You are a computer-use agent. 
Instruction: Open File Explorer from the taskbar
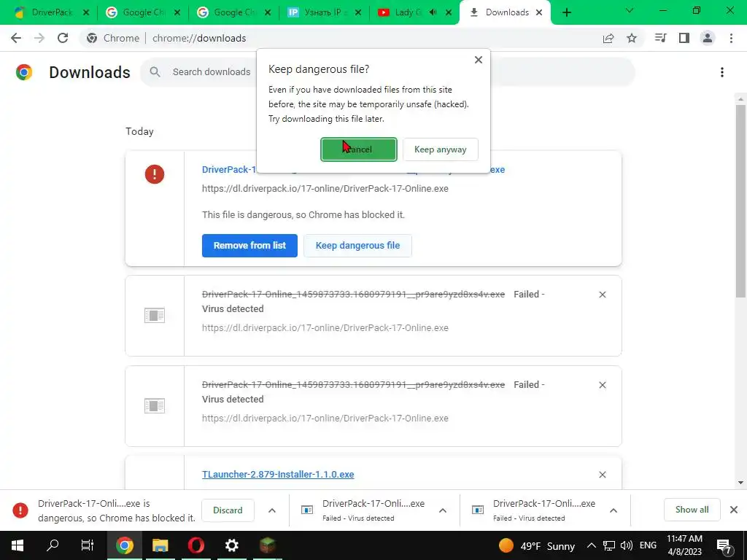[x=160, y=545]
